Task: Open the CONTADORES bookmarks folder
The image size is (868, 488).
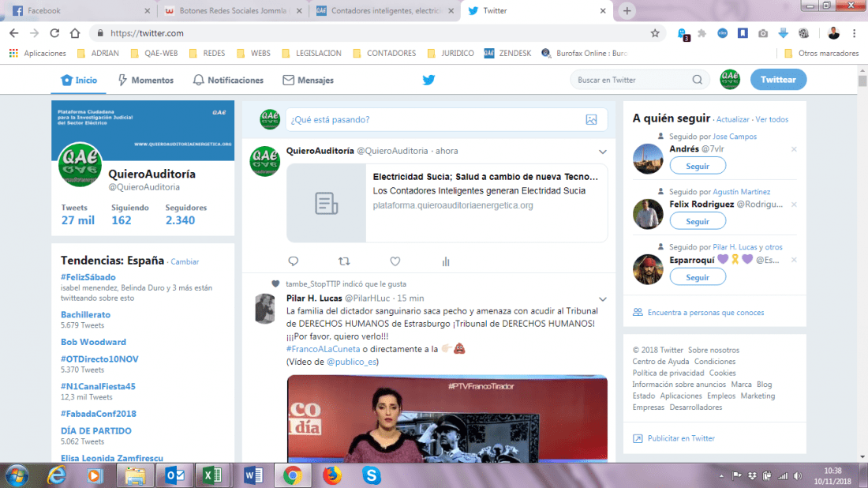Action: (x=384, y=53)
